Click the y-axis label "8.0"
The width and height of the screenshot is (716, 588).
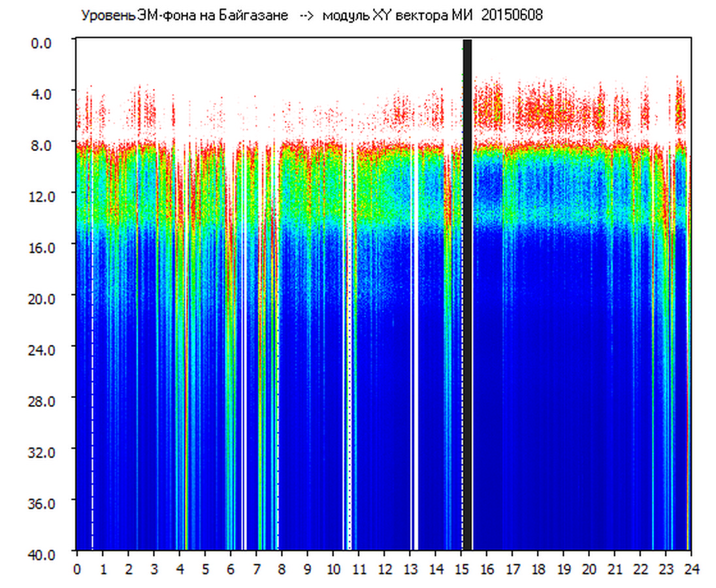[41, 145]
